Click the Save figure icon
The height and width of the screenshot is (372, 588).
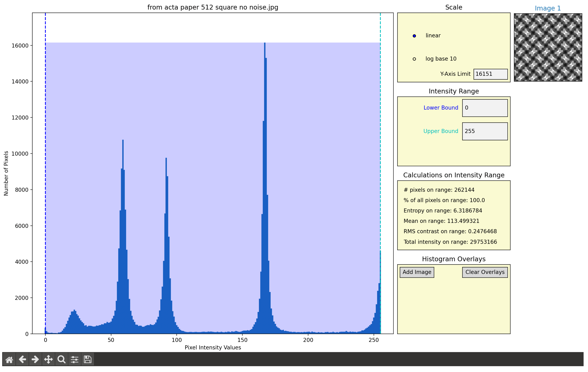87,359
